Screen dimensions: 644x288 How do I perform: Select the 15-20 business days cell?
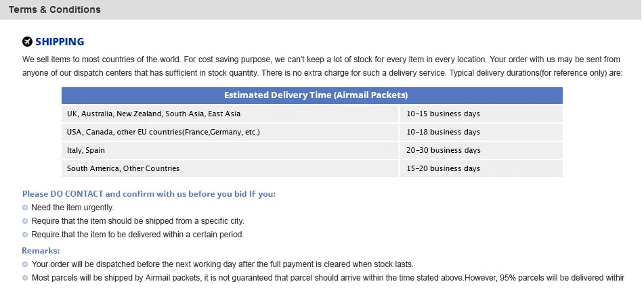pyautogui.click(x=481, y=168)
